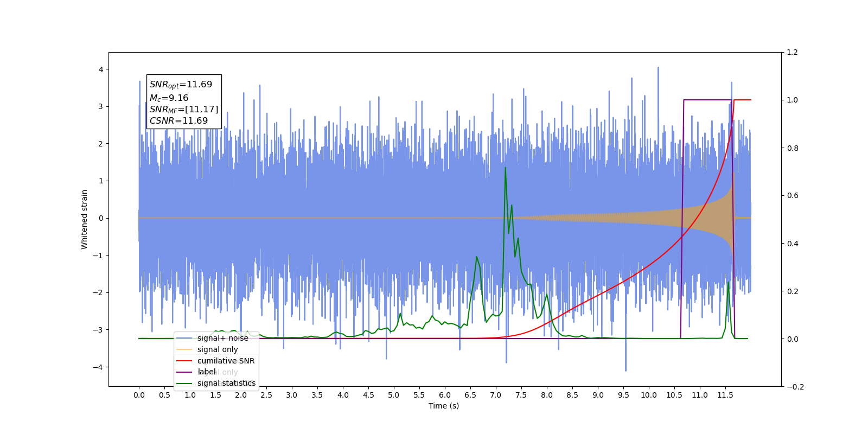Click the 'Time (s)' x-axis label
The height and width of the screenshot is (434, 868).
[444, 406]
